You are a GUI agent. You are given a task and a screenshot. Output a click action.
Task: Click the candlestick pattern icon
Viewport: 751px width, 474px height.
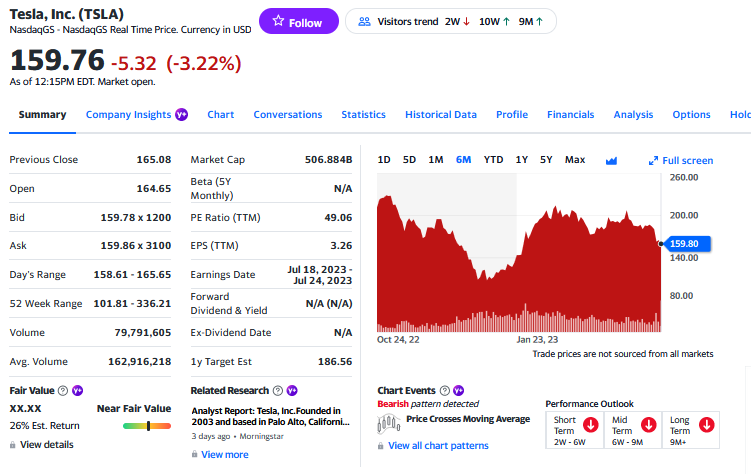pos(388,424)
